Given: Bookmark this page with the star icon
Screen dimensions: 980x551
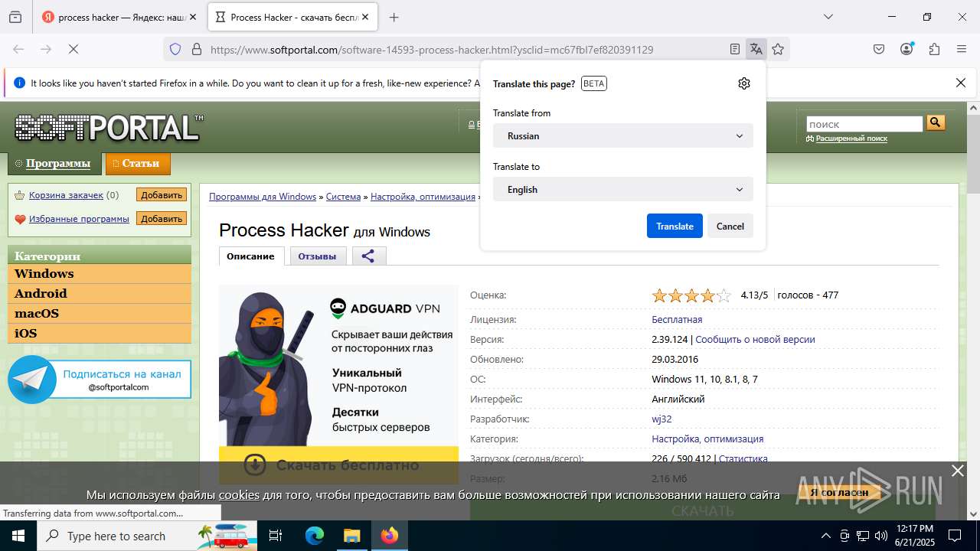Looking at the screenshot, I should click(778, 49).
